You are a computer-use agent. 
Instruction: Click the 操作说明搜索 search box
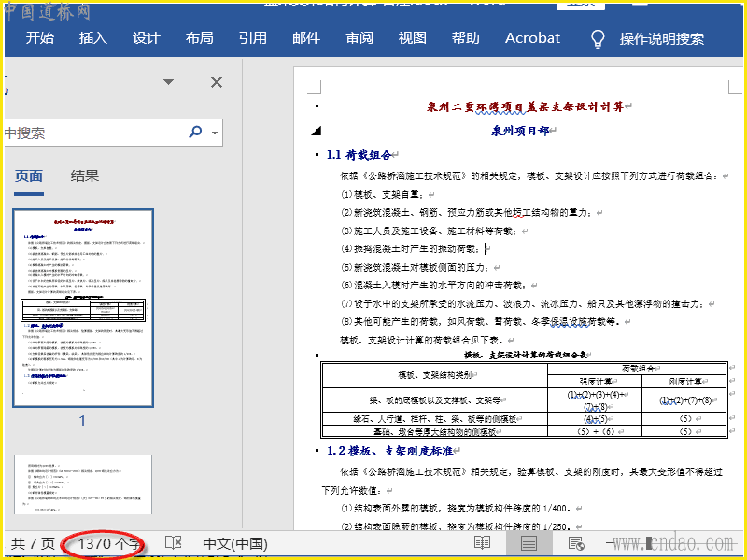click(x=661, y=39)
